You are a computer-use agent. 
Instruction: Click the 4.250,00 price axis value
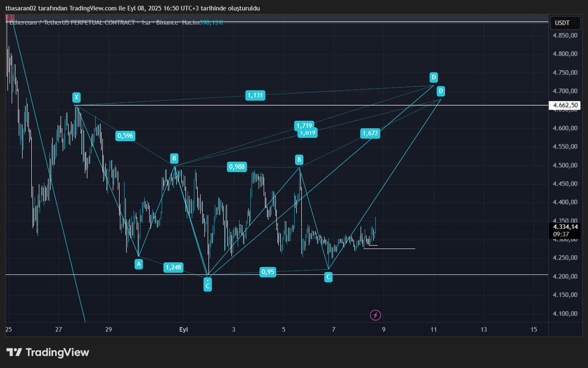(x=566, y=258)
